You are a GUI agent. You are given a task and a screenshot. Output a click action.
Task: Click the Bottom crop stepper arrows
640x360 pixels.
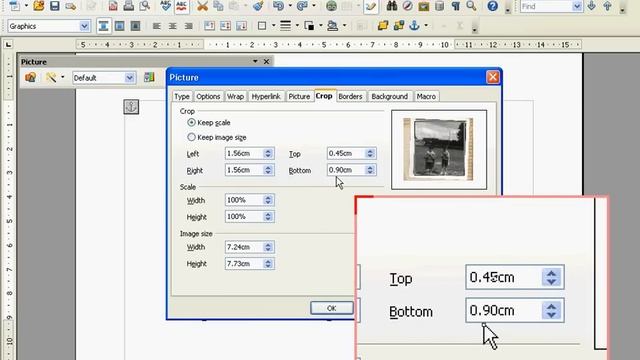tap(370, 170)
